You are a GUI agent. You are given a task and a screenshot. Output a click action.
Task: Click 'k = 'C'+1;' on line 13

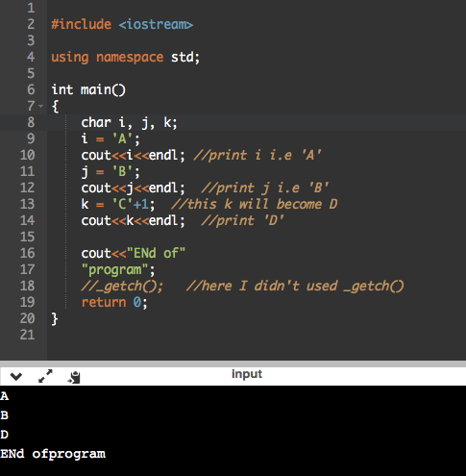tap(118, 204)
